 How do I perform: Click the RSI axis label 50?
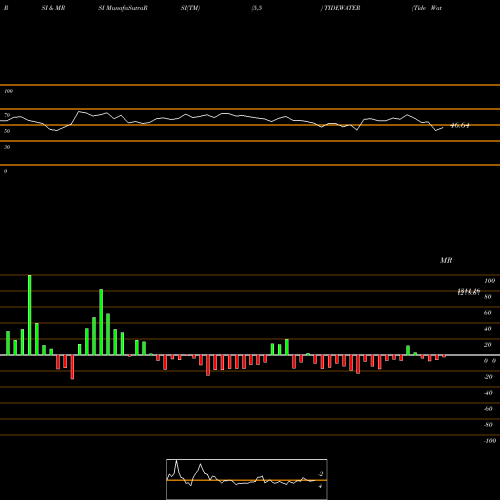click(7, 131)
